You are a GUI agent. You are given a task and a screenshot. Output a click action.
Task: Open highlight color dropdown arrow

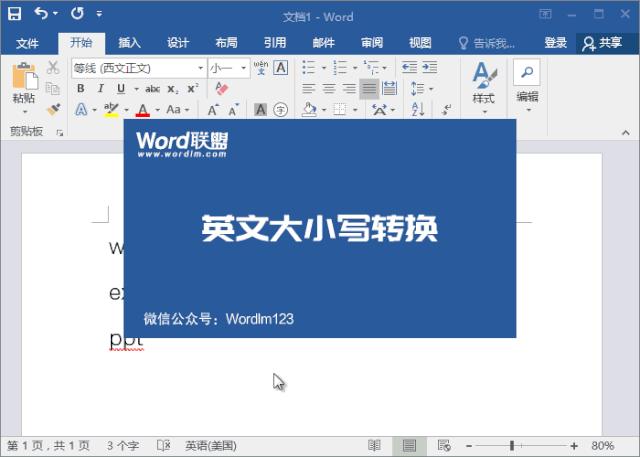pos(127,110)
